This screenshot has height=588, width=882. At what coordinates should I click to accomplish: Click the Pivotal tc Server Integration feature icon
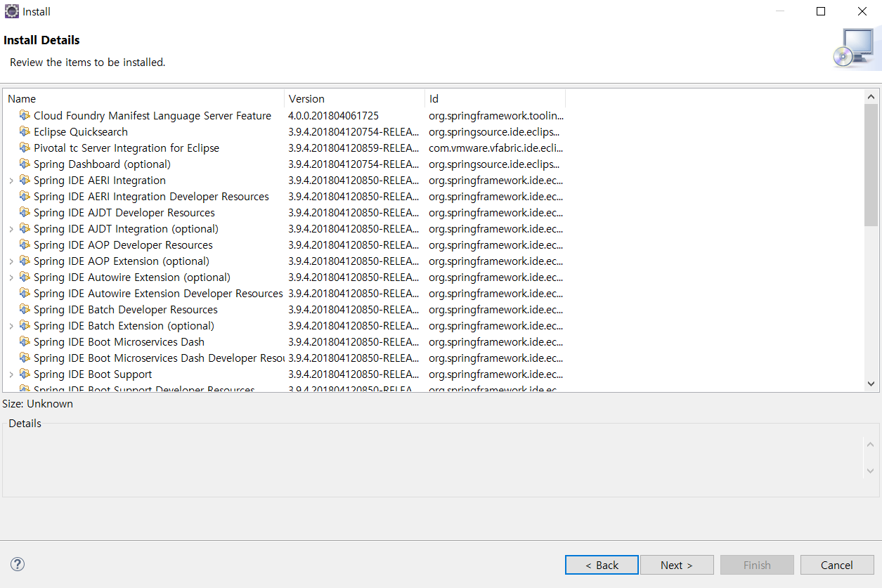coord(25,148)
